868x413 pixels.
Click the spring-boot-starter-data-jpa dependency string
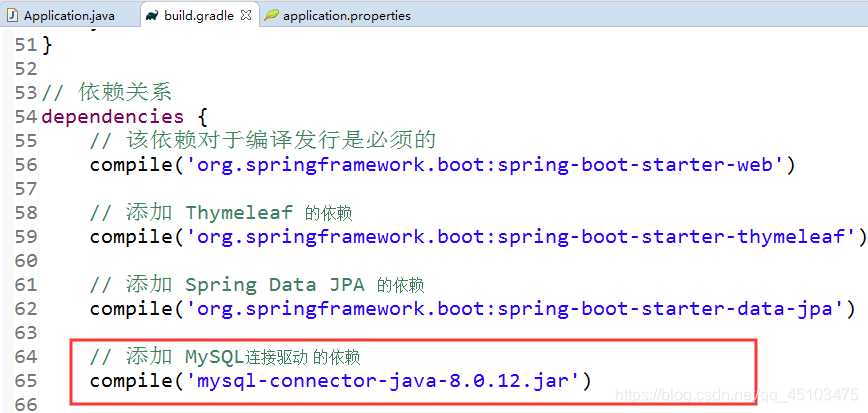click(x=515, y=309)
